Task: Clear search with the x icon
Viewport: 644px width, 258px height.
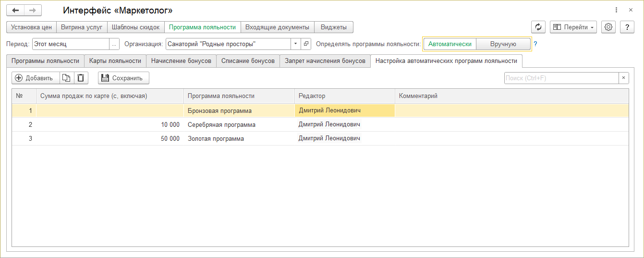Action: tap(623, 78)
